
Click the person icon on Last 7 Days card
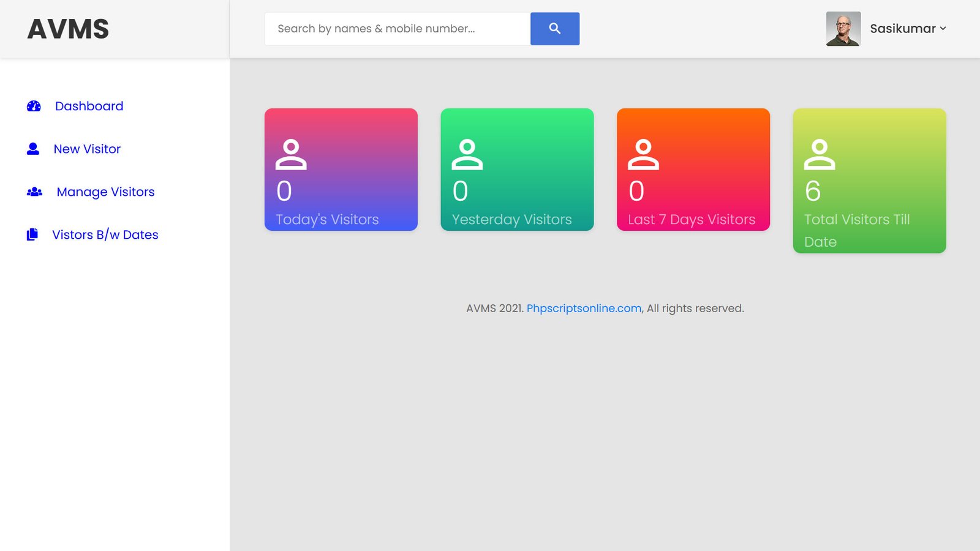643,154
